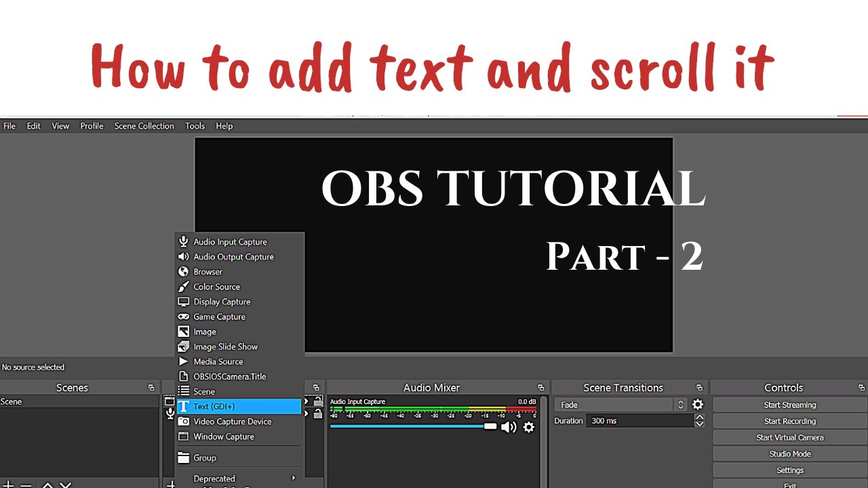Mute Audio Input Capture speaker icon
Image resolution: width=868 pixels, height=488 pixels.
(509, 427)
